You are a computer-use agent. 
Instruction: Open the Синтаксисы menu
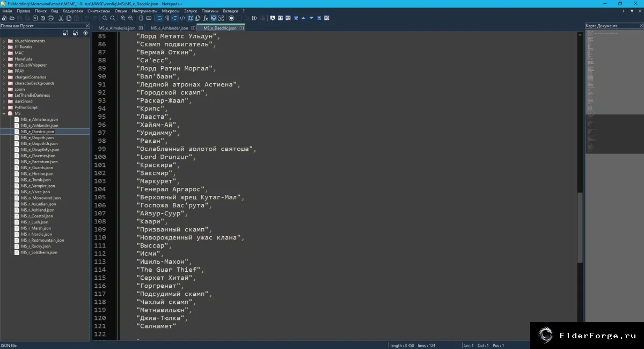click(x=99, y=11)
